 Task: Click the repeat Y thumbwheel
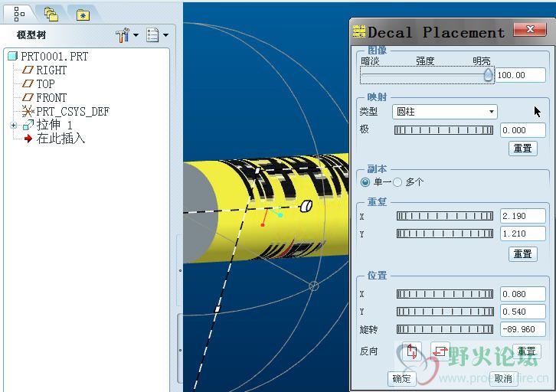point(445,234)
